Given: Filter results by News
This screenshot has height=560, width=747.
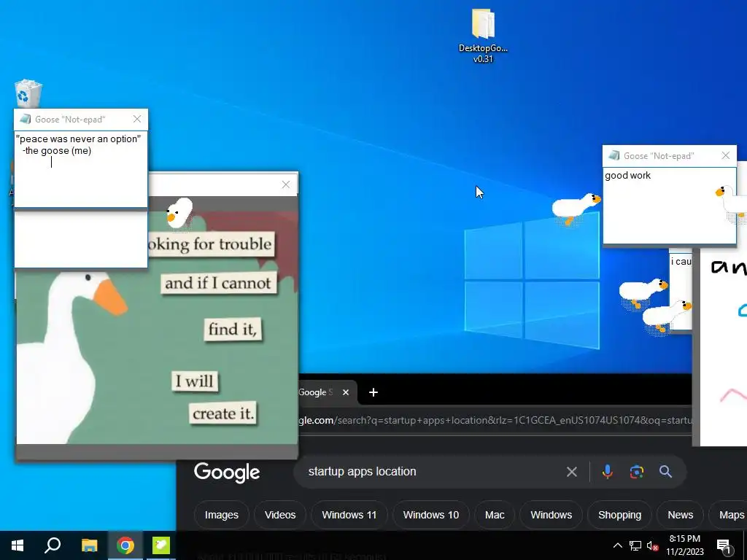Looking at the screenshot, I should point(681,515).
